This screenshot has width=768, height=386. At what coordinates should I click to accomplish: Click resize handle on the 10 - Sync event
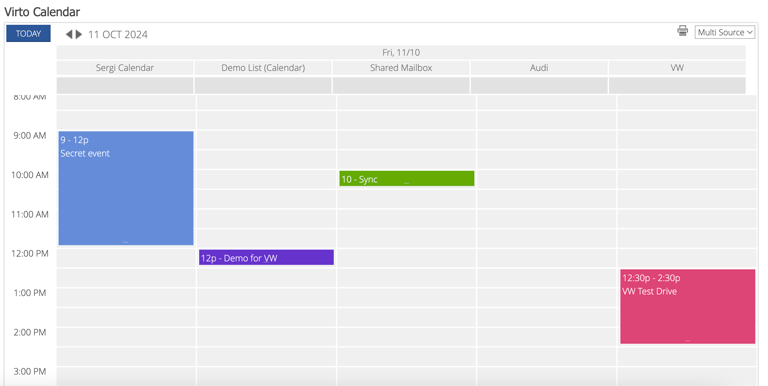click(x=407, y=183)
